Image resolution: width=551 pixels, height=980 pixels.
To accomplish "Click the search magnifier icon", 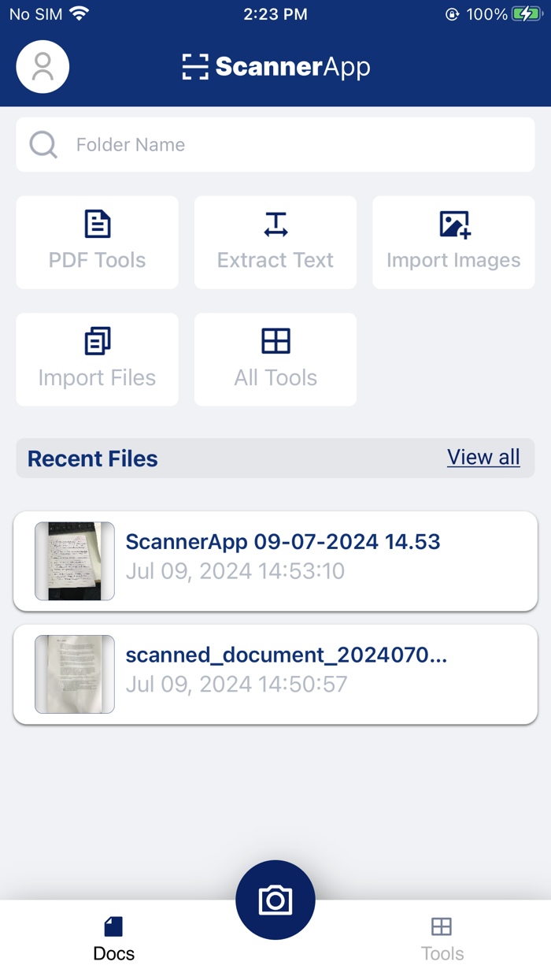I will [43, 144].
